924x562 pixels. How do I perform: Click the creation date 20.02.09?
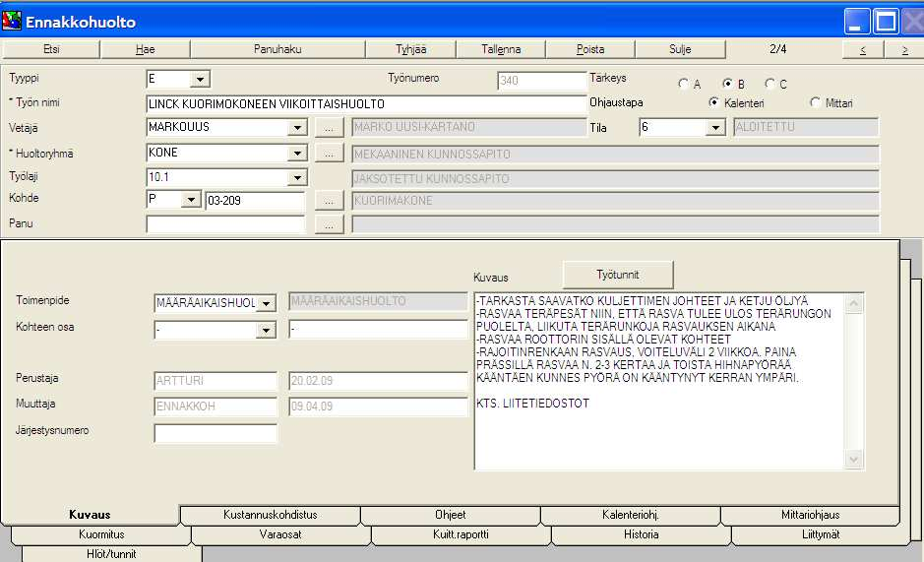click(x=378, y=381)
